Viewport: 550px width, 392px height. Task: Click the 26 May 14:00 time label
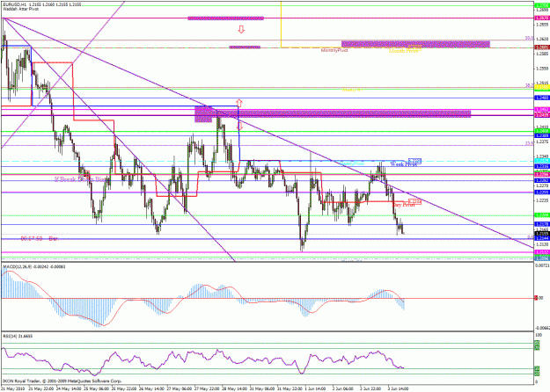[150, 388]
